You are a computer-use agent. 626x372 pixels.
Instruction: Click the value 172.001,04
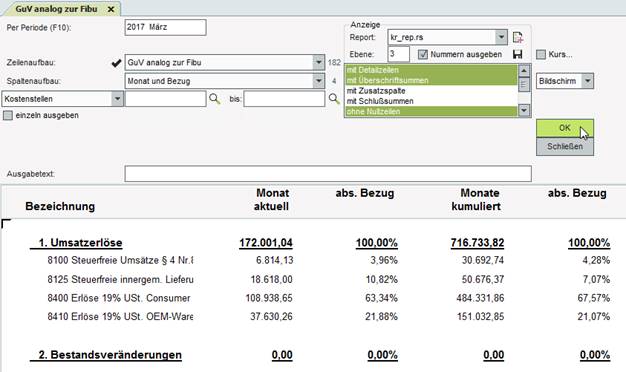point(266,243)
